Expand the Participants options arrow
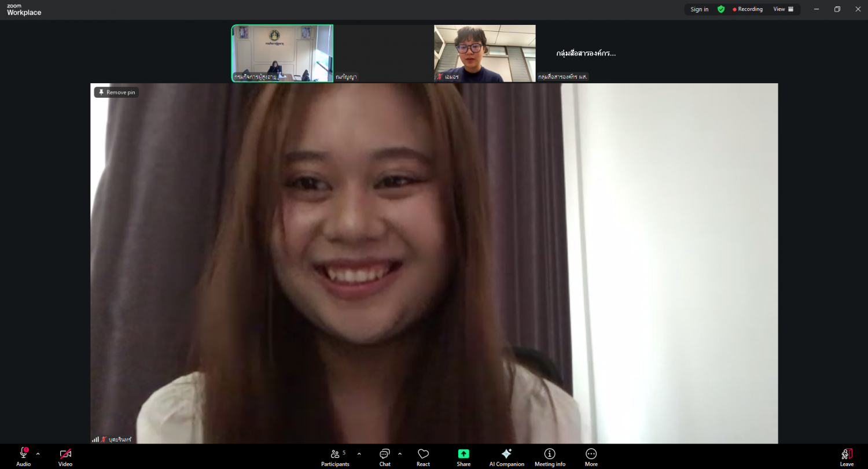The width and height of the screenshot is (868, 469). click(x=359, y=454)
